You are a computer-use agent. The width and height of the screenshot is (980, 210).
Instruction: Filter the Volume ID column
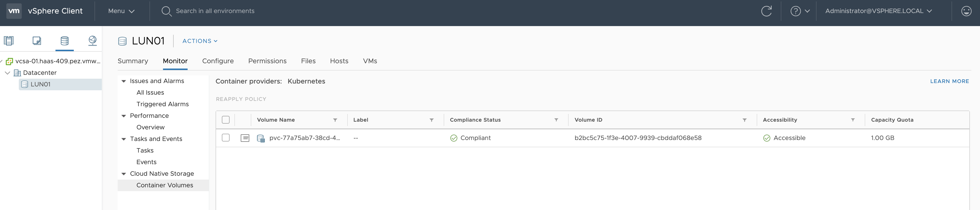click(x=744, y=120)
